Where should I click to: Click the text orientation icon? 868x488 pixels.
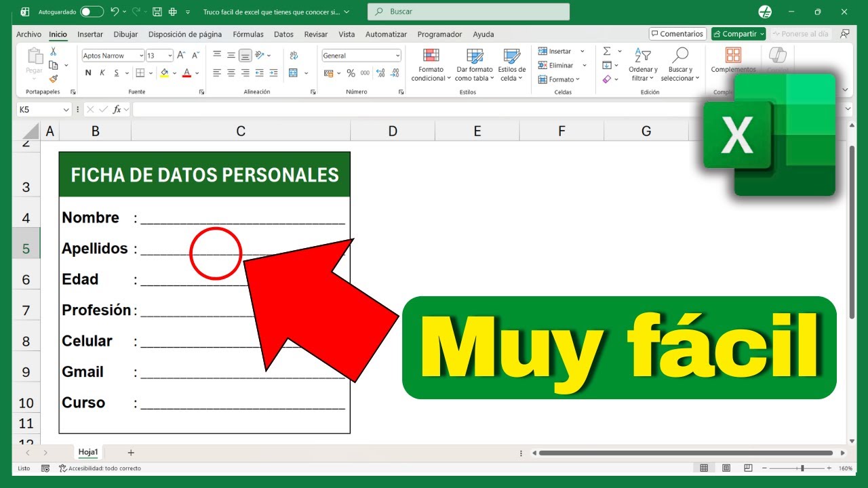(260, 56)
